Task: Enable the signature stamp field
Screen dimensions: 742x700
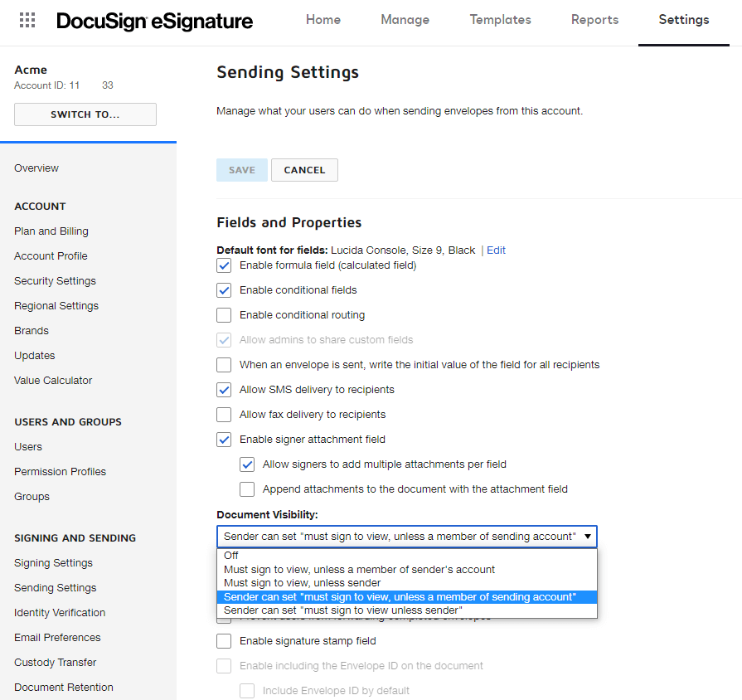Action: pyautogui.click(x=224, y=640)
